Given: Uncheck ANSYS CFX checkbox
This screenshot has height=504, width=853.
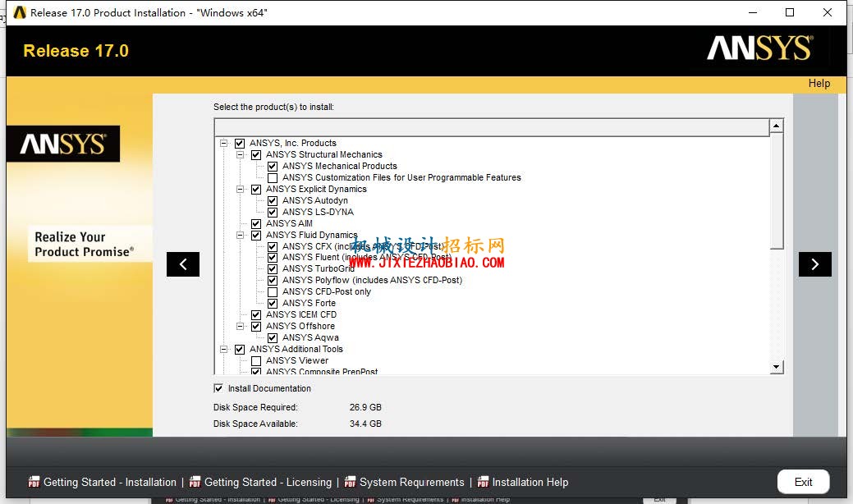Looking at the screenshot, I should tap(273, 246).
